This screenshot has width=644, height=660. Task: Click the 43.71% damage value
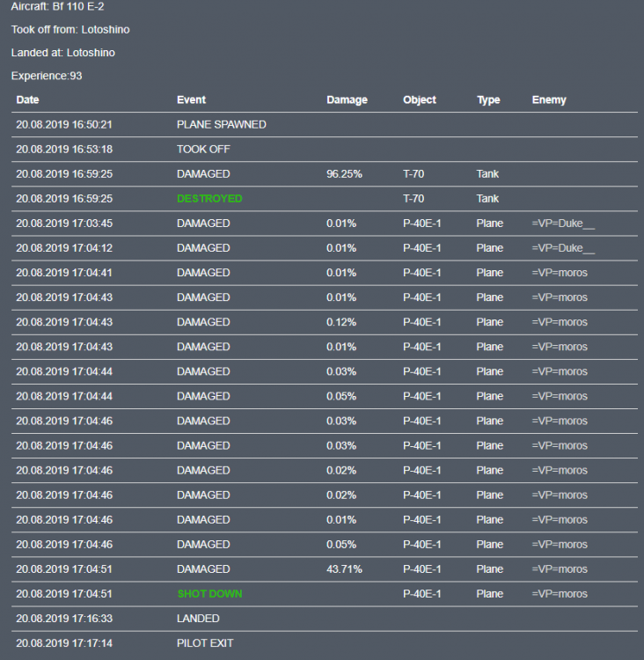click(344, 569)
